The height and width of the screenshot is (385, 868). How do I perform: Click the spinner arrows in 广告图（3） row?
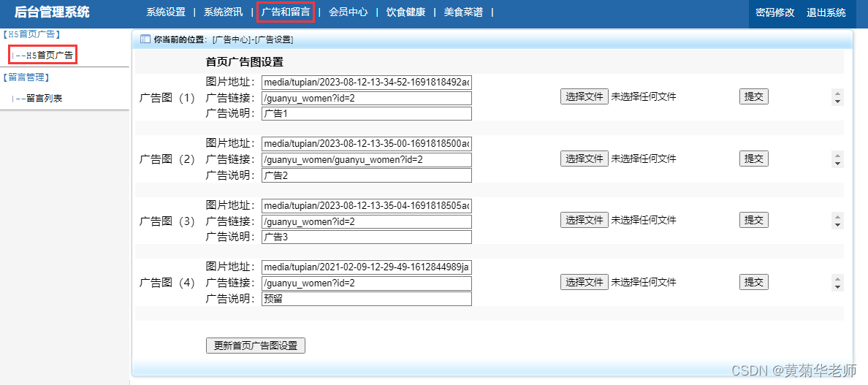click(x=837, y=221)
